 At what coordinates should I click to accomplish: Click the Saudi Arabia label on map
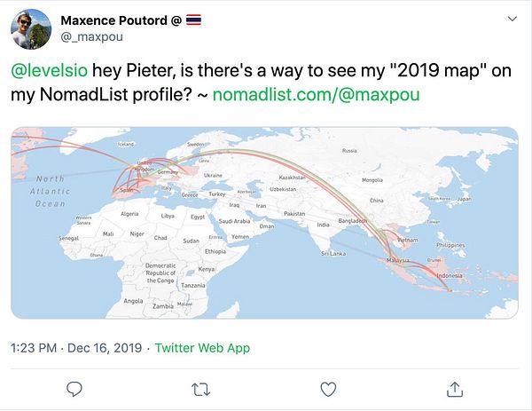pos(234,221)
